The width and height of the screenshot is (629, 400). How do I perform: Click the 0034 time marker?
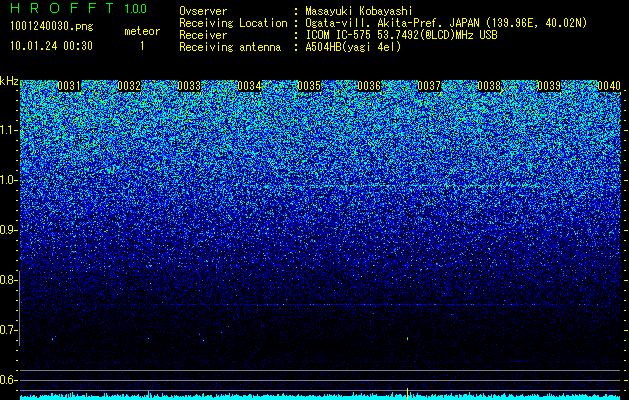pyautogui.click(x=249, y=86)
